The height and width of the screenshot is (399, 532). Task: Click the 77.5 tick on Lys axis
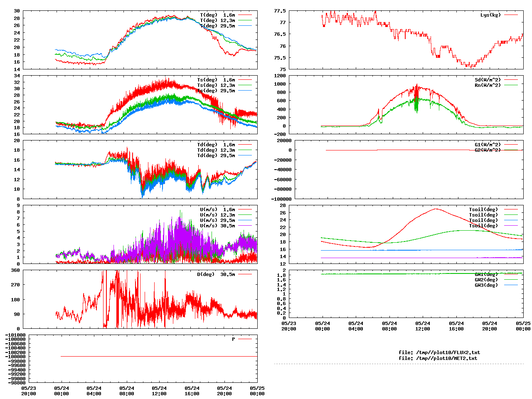click(x=280, y=11)
